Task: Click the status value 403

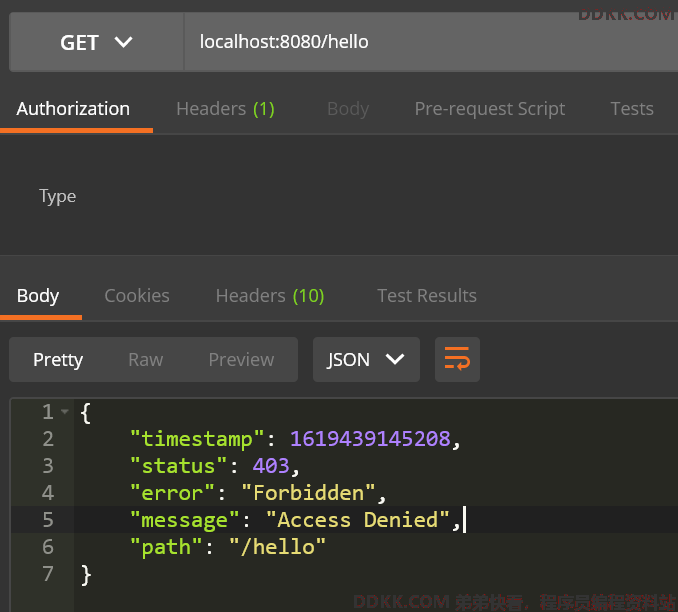Action: click(271, 466)
